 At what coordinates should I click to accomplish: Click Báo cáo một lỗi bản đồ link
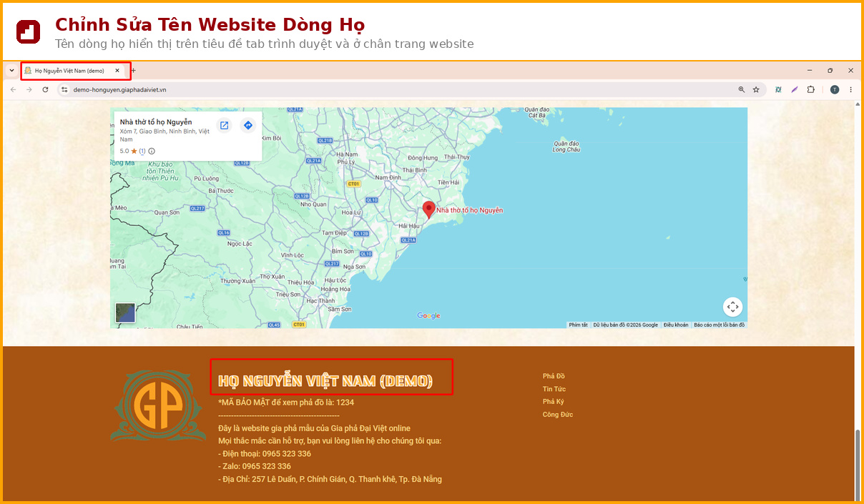719,325
